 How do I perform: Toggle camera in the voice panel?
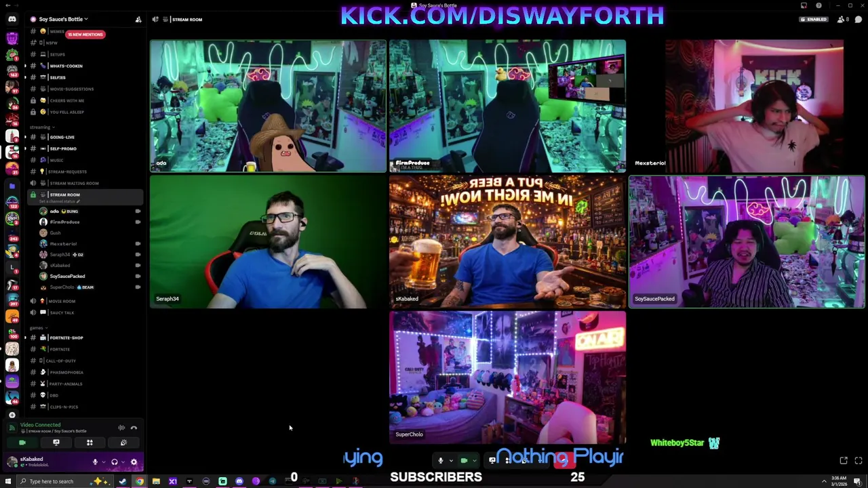22,443
